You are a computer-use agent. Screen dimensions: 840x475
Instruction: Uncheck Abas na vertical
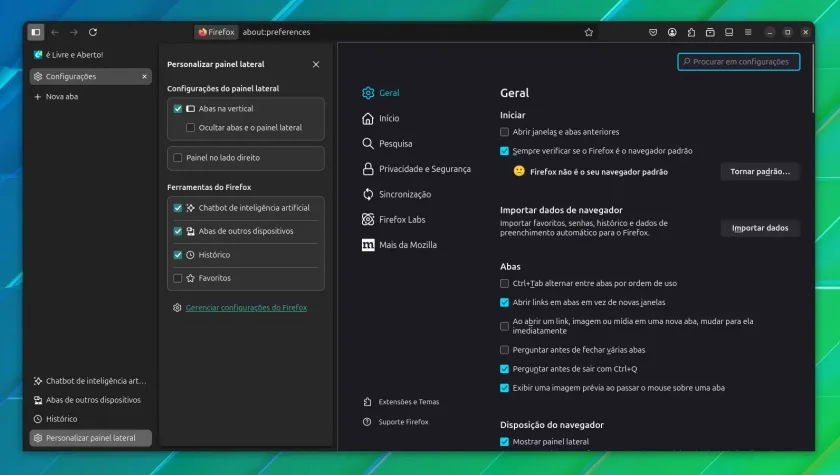(x=178, y=109)
